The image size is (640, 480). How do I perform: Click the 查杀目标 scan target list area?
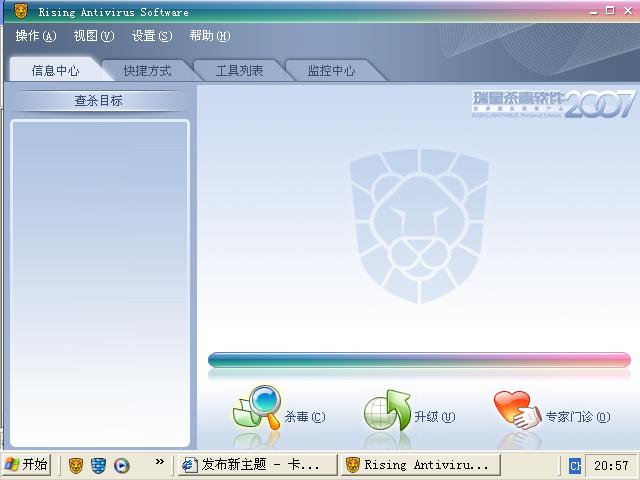(x=100, y=283)
